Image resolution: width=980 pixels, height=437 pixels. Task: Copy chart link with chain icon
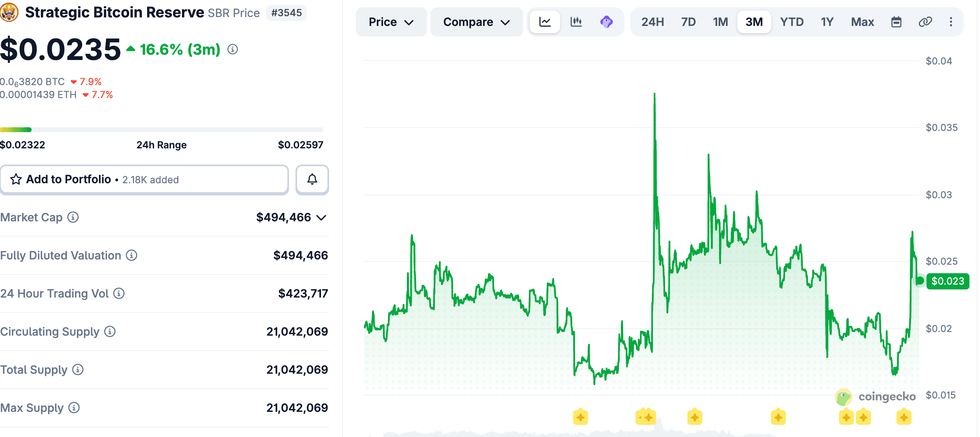point(925,22)
